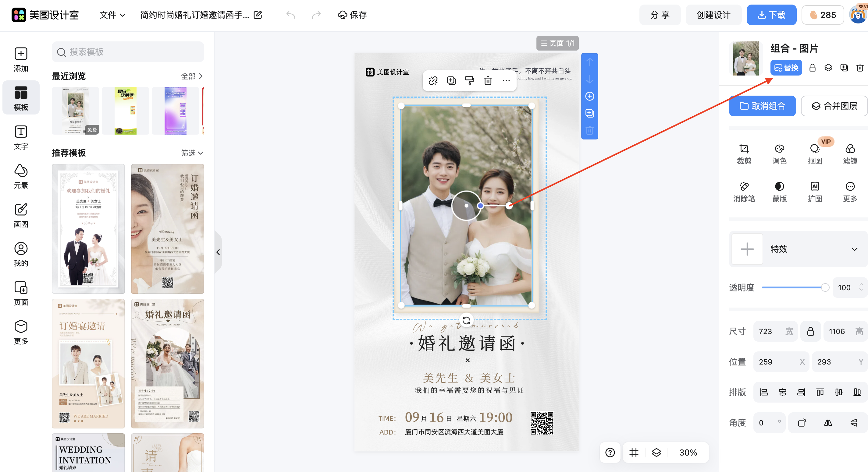This screenshot has width=868, height=472.
Task: Open the 文件 dropdown menu
Action: [112, 15]
